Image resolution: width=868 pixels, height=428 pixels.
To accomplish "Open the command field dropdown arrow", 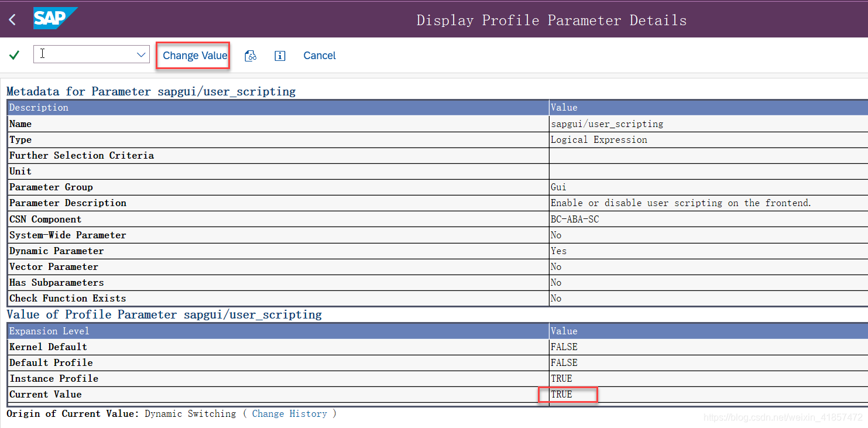I will point(141,55).
